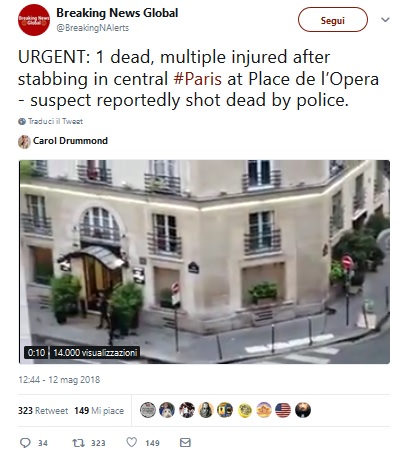
Task: View the 149 Mi piace list
Action: click(x=99, y=411)
